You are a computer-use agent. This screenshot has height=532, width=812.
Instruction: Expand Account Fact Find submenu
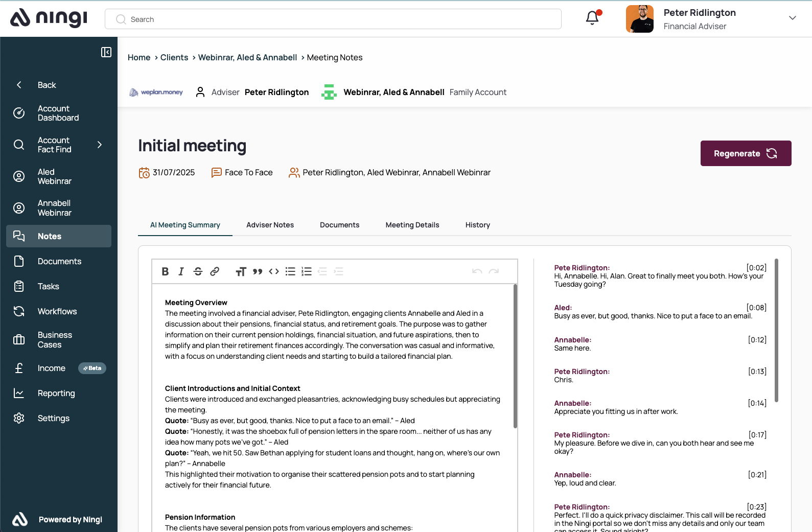(x=100, y=145)
